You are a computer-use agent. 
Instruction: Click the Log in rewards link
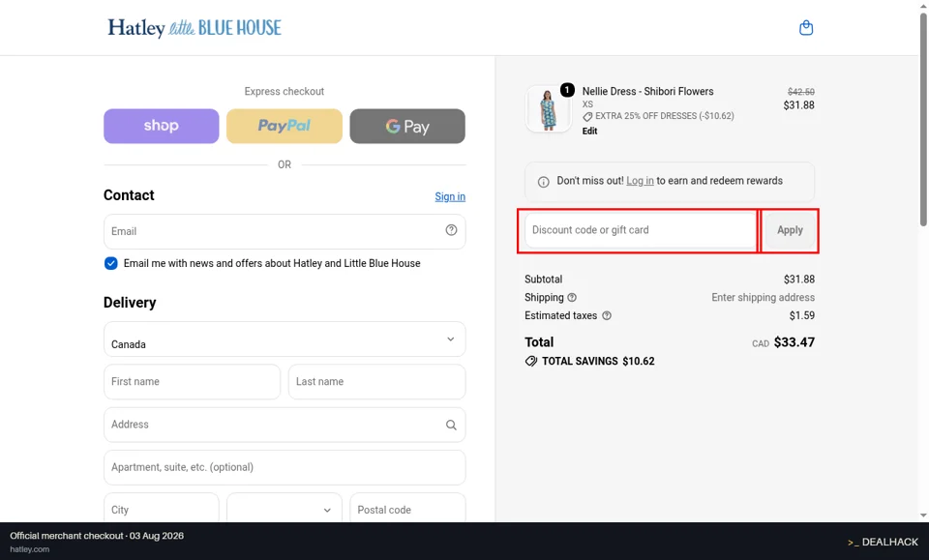pyautogui.click(x=640, y=181)
